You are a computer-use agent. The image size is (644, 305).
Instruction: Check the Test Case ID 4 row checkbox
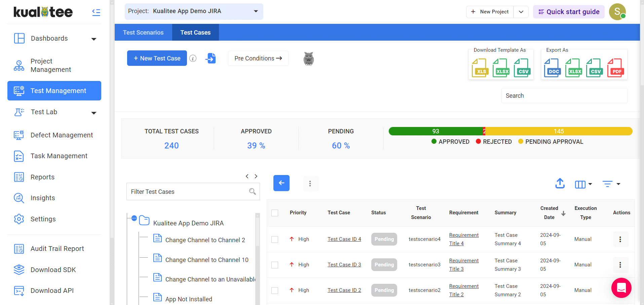point(275,239)
